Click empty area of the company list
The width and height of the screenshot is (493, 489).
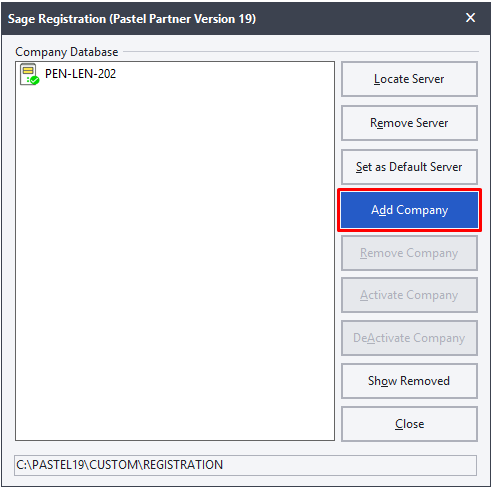tap(175, 253)
